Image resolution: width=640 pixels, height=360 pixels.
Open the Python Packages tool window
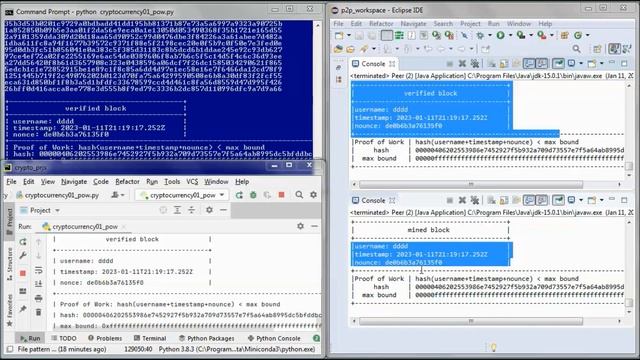[207, 338]
